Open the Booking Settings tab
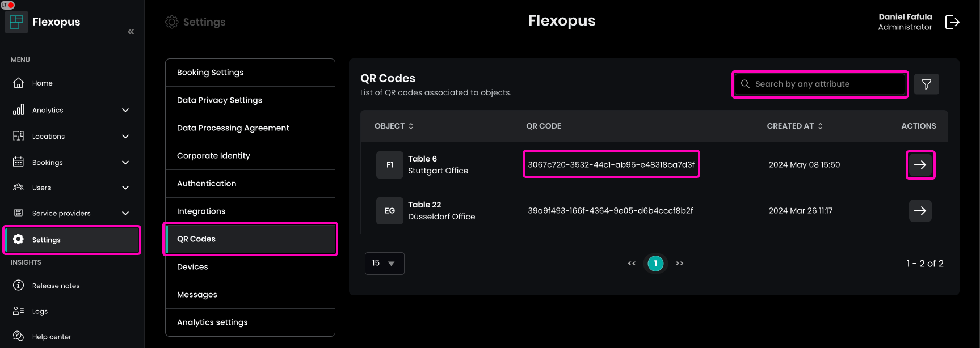The height and width of the screenshot is (348, 980). (250, 73)
